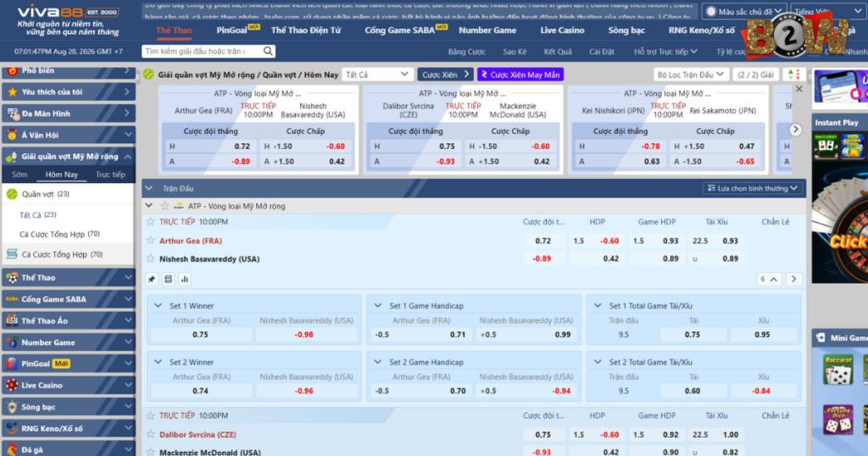Switch to Hôm Nay tab
Image resolution: width=868 pixels, height=456 pixels.
(61, 175)
